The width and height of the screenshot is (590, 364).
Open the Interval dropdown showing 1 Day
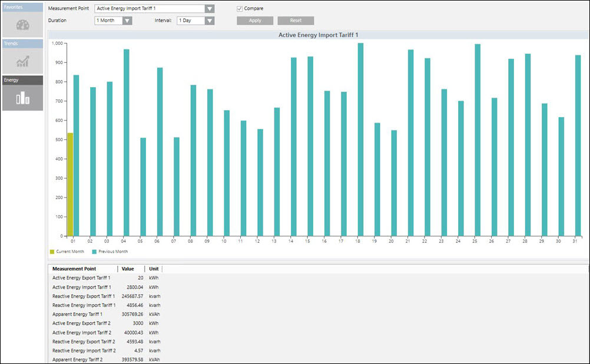point(210,21)
